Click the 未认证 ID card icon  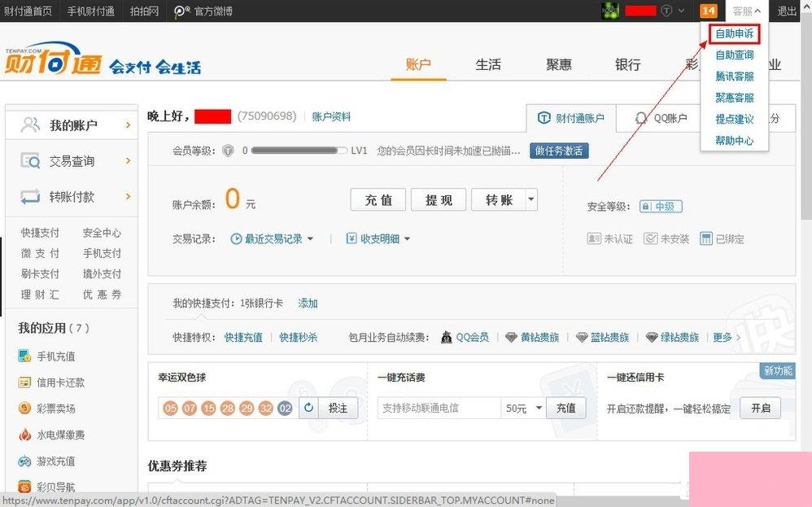coord(593,238)
